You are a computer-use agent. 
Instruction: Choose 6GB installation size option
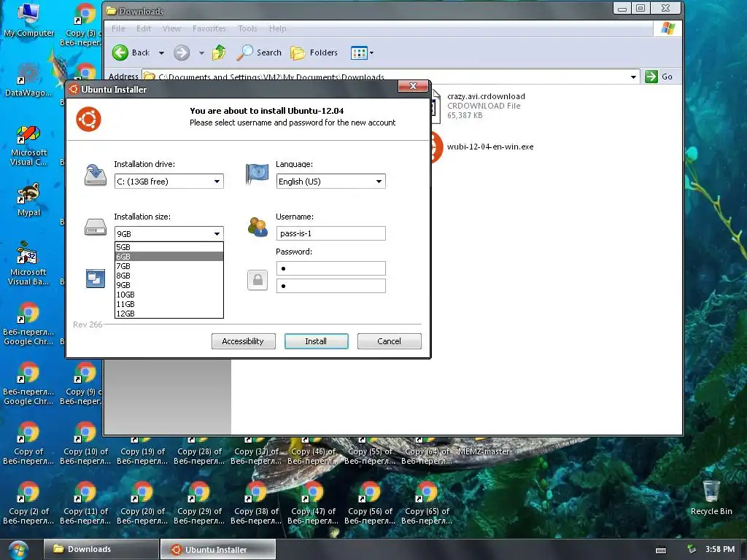(169, 257)
